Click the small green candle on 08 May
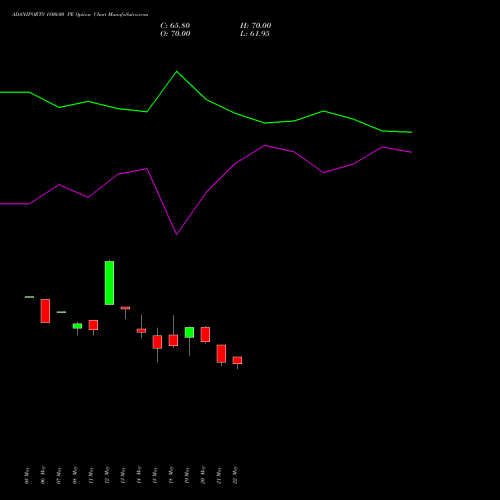The width and height of the screenshot is (500, 500). click(x=77, y=326)
